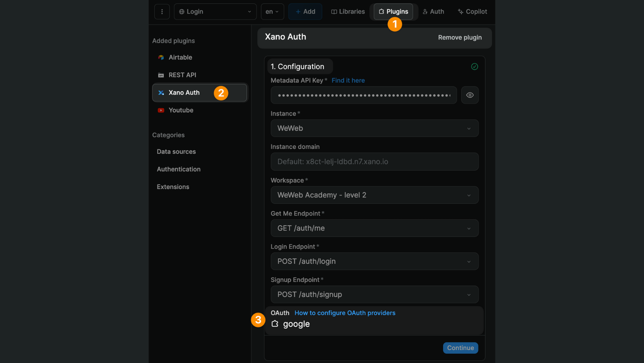Screen dimensions: 644x363
Task: Open the Find it here link
Action: 348,80
